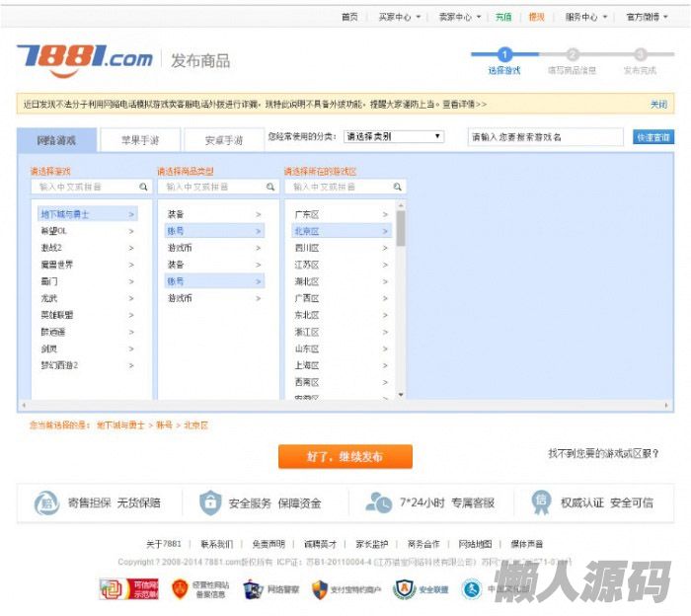
Task: Click the selection panel horizontal scrollbar track
Action: coord(345,405)
